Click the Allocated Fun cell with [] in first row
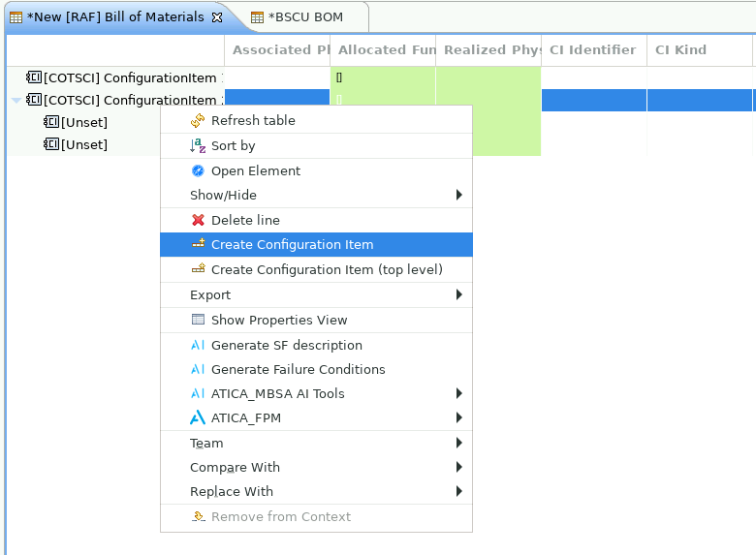The height and width of the screenshot is (555, 756). click(383, 77)
